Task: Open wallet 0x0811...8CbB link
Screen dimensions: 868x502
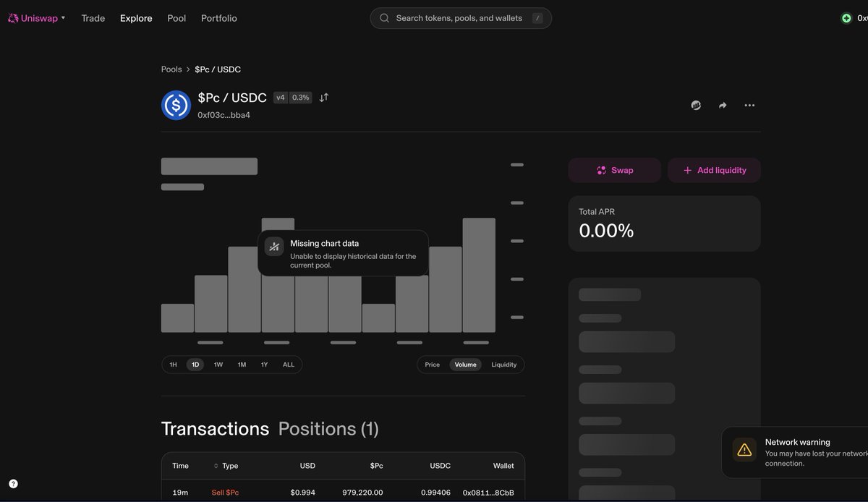Action: (488, 493)
